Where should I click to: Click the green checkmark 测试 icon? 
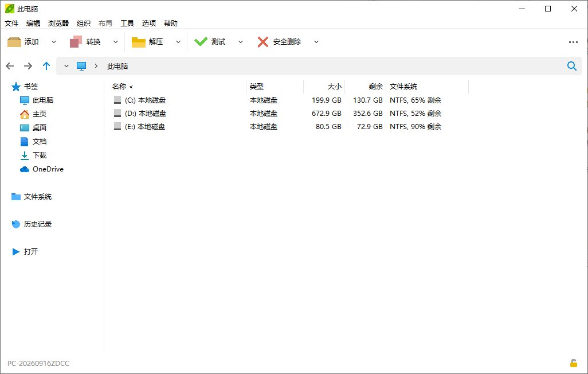201,42
